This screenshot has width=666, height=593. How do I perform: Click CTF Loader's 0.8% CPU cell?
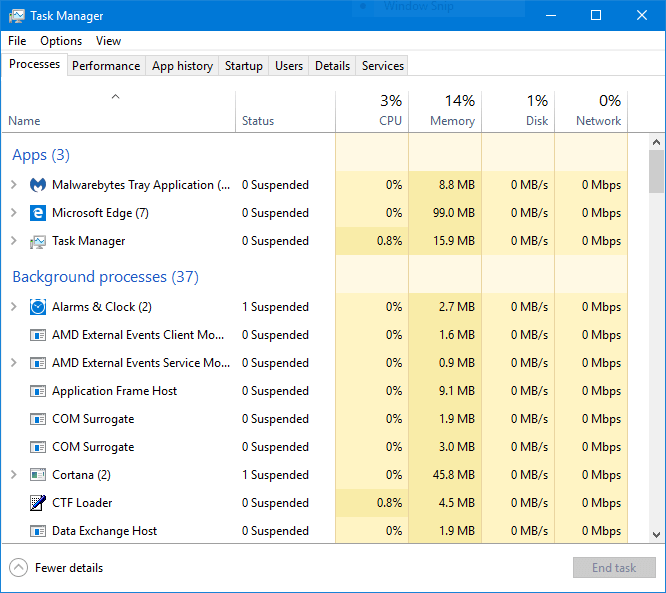[372, 503]
